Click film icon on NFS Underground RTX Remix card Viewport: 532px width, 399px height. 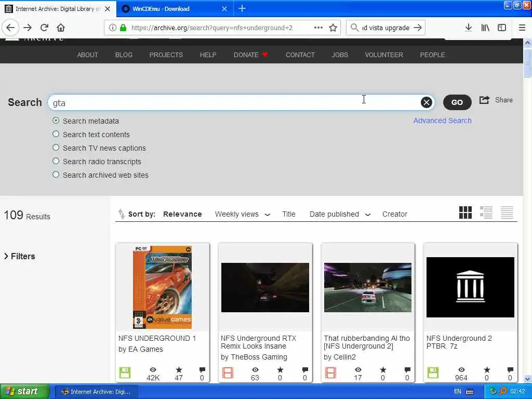228,373
